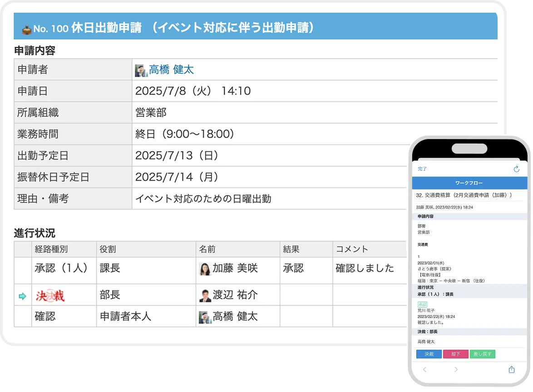533x392 pixels.
Task: Click the avatar in the 申請者本人 row
Action: pos(205,317)
